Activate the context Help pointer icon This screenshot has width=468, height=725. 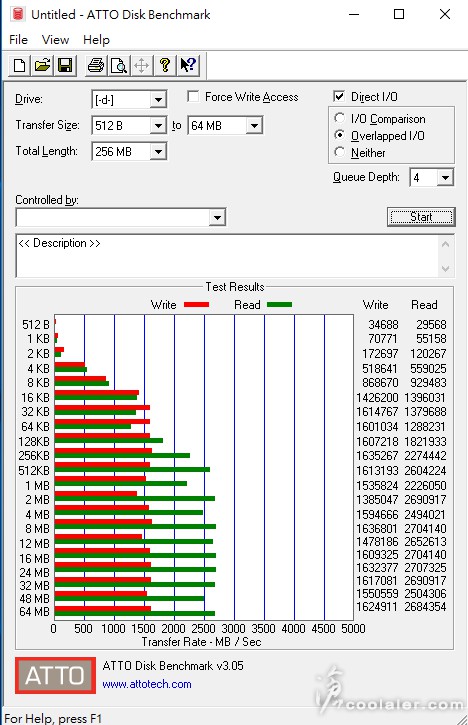pos(188,65)
